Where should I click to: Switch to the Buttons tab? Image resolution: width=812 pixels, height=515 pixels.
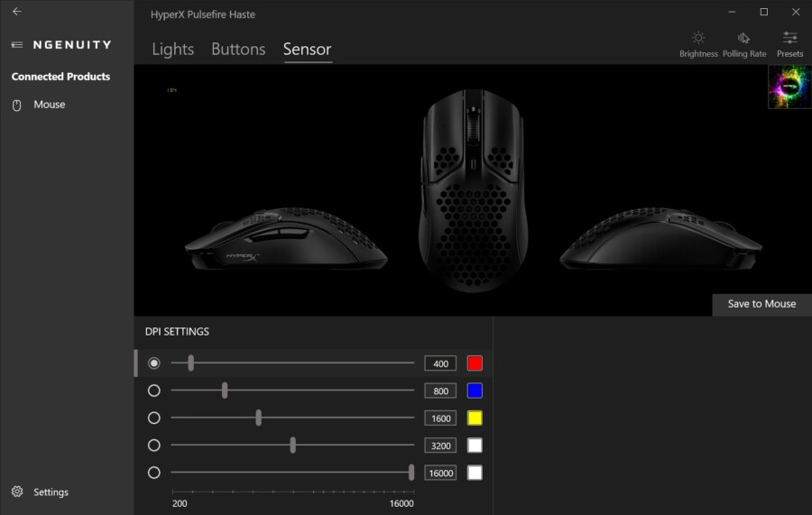click(x=238, y=50)
